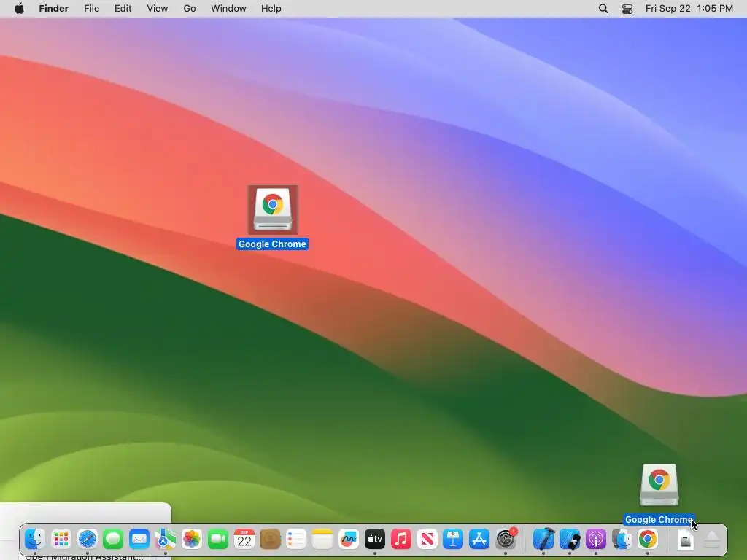Open the File menu
The height and width of the screenshot is (560, 747).
[91, 9]
